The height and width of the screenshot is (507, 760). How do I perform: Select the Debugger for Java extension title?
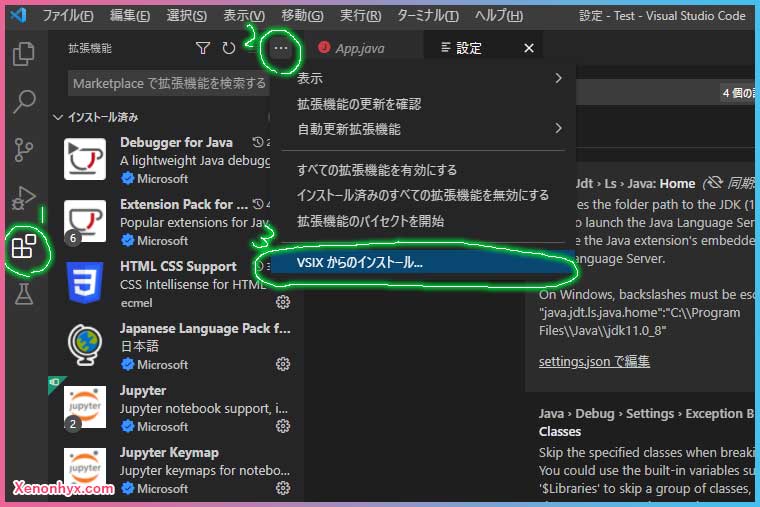(176, 142)
